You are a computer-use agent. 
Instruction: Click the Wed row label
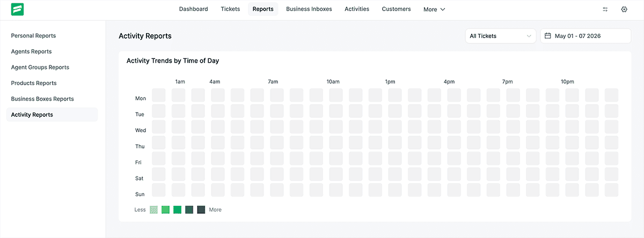pos(141,130)
